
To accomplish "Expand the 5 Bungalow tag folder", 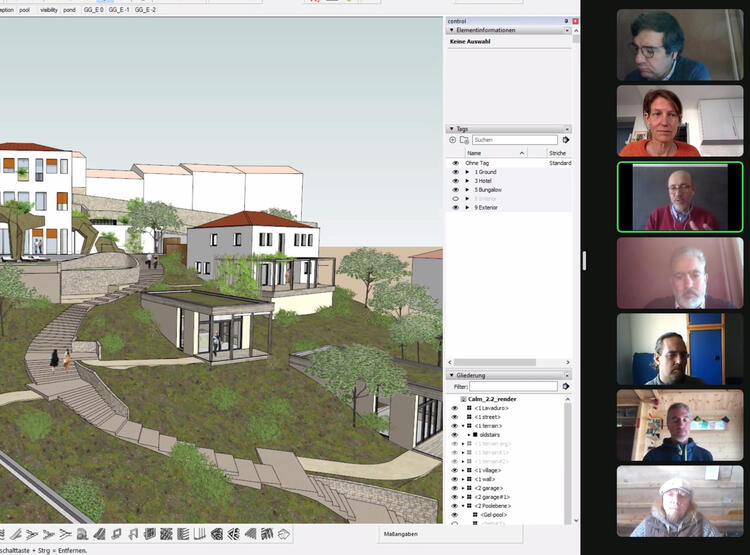I will [467, 189].
